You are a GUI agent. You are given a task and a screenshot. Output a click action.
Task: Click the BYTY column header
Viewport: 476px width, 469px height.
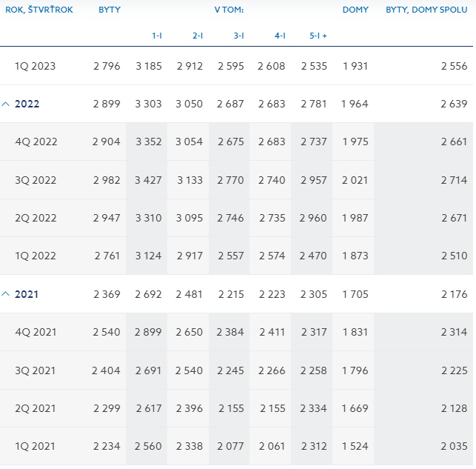(x=110, y=10)
